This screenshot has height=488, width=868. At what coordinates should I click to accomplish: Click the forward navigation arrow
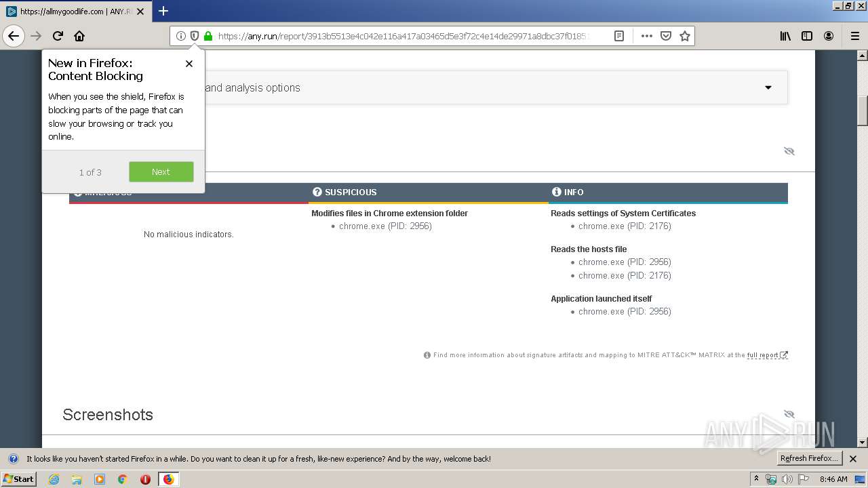[x=36, y=36]
